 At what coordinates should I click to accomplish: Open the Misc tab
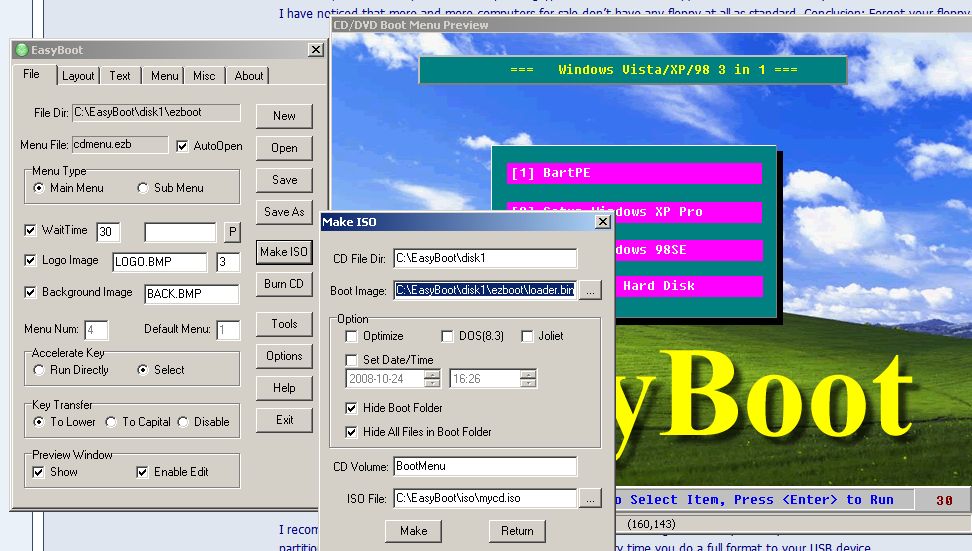[204, 76]
